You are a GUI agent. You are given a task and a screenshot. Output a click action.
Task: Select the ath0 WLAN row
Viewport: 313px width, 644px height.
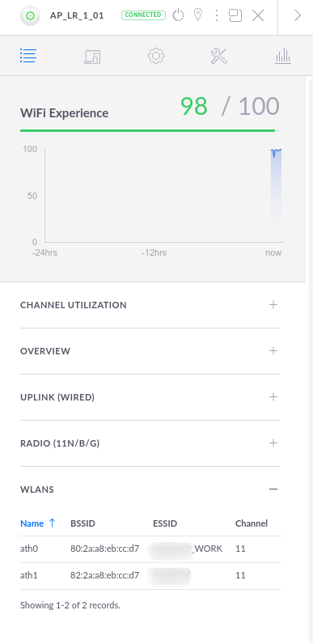point(150,549)
